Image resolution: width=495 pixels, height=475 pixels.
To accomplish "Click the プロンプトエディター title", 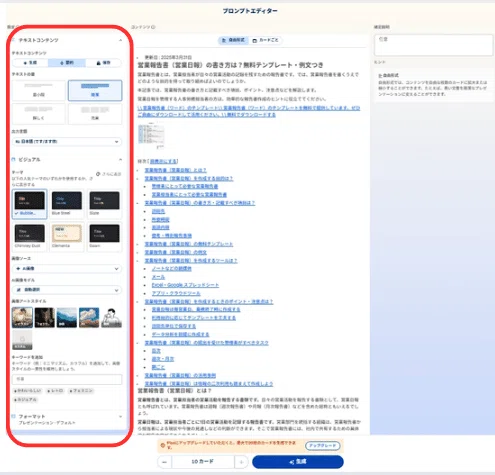I will (250, 11).
